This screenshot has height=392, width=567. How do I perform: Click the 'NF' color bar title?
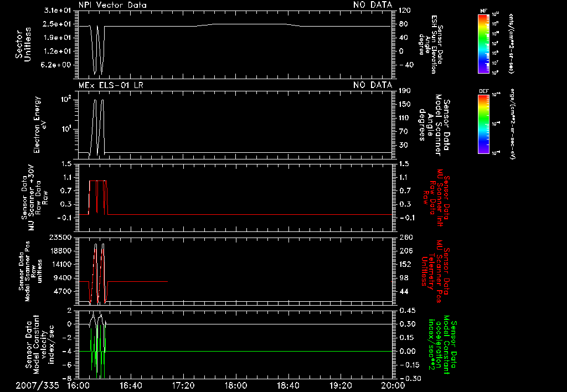(483, 11)
